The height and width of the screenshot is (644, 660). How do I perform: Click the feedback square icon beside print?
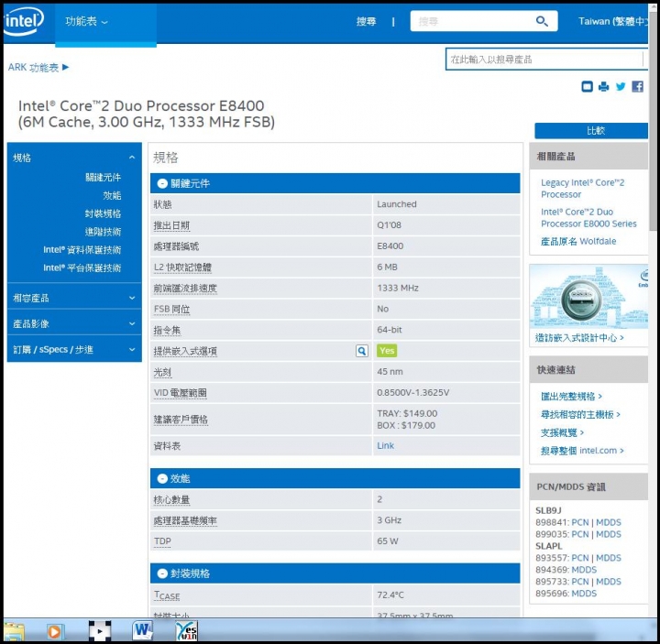click(587, 87)
